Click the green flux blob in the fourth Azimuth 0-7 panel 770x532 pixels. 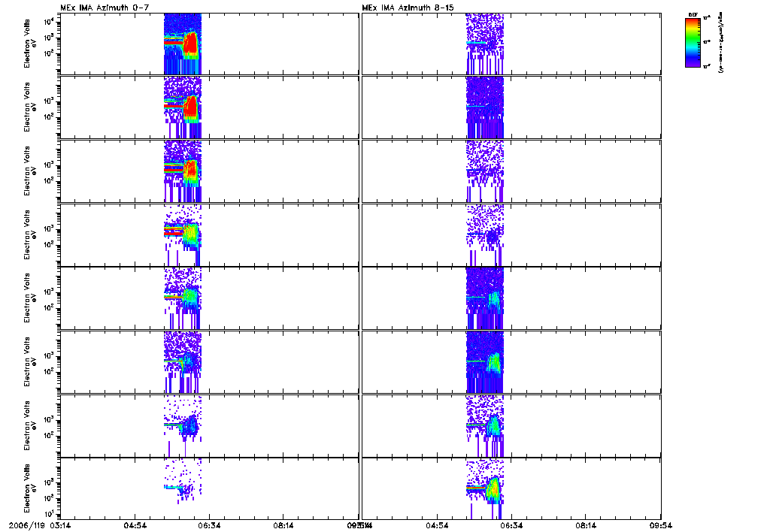click(x=190, y=234)
